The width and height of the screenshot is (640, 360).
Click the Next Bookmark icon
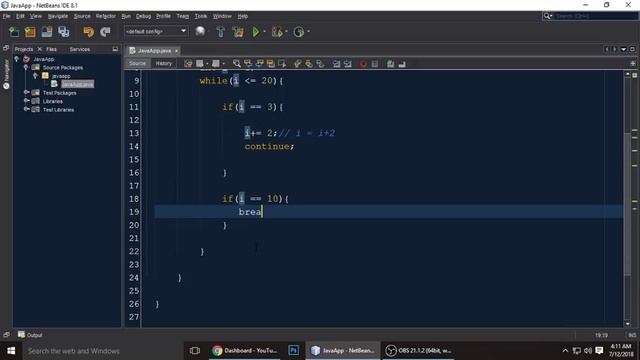309,64
